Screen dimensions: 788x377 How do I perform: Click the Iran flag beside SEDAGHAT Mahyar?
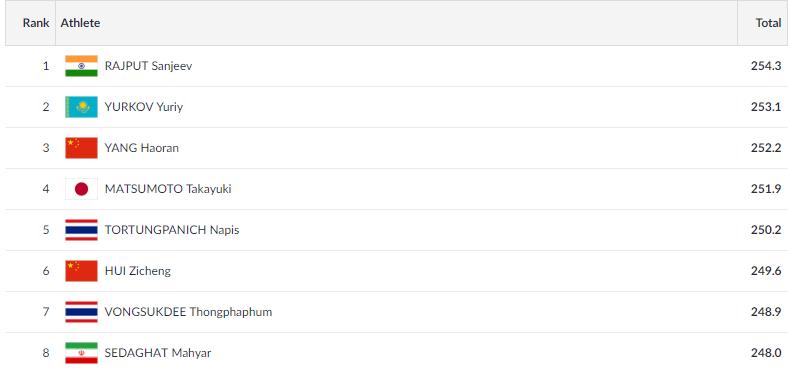tap(81, 353)
